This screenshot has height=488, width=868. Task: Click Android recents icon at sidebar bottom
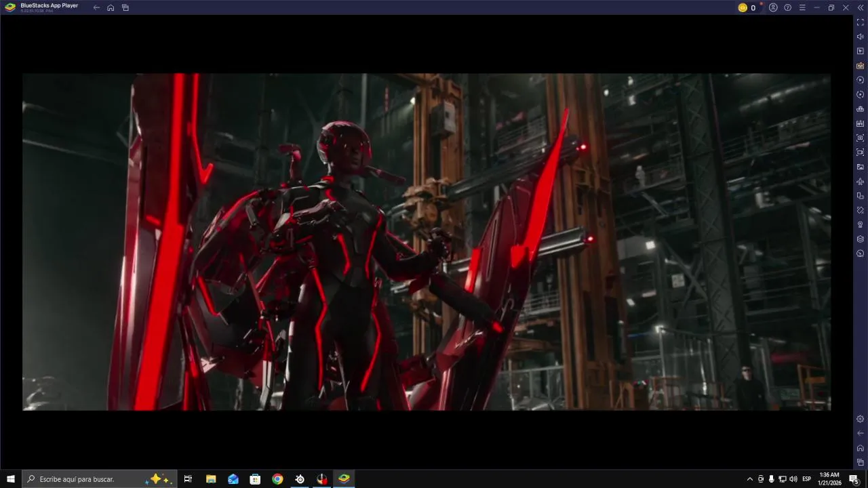[861, 462]
